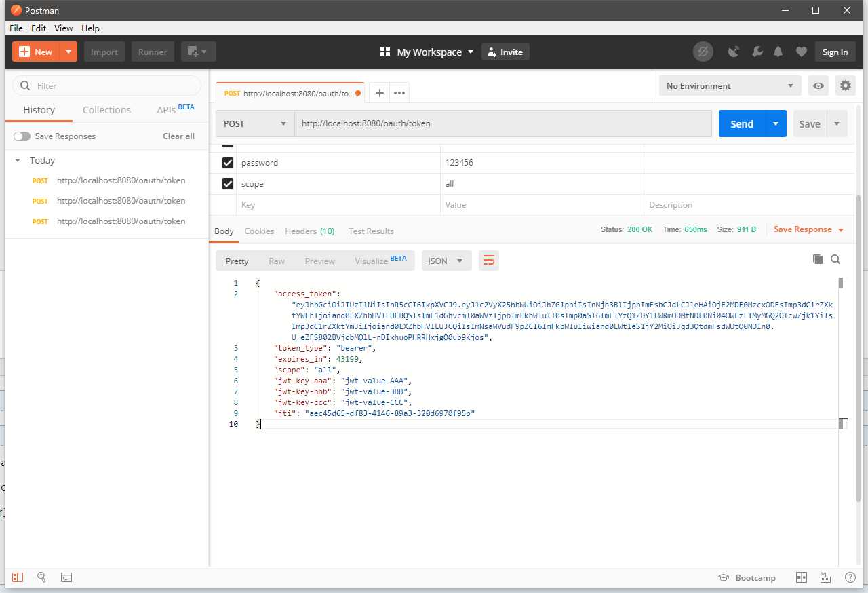This screenshot has width=868, height=593.
Task: Hide the sidebar using bottom-left icon
Action: 18,577
